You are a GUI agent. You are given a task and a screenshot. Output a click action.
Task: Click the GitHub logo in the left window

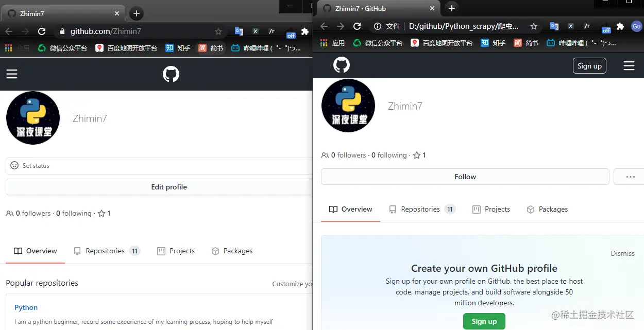coord(171,75)
